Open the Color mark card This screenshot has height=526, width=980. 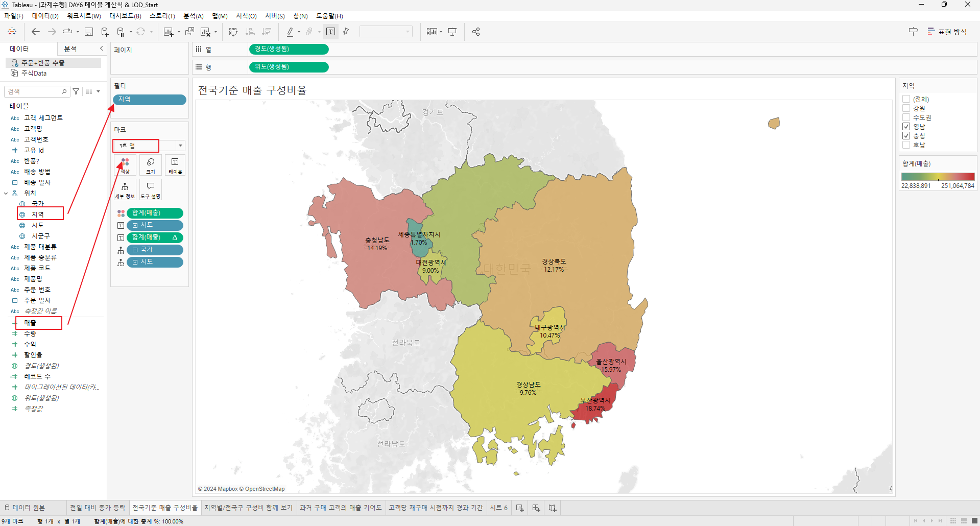pos(125,165)
